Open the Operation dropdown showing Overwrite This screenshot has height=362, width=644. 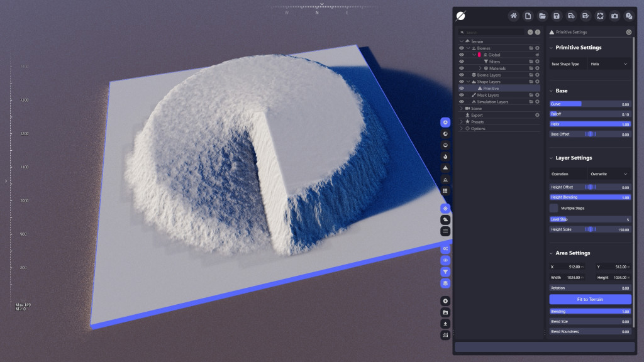[x=609, y=174]
